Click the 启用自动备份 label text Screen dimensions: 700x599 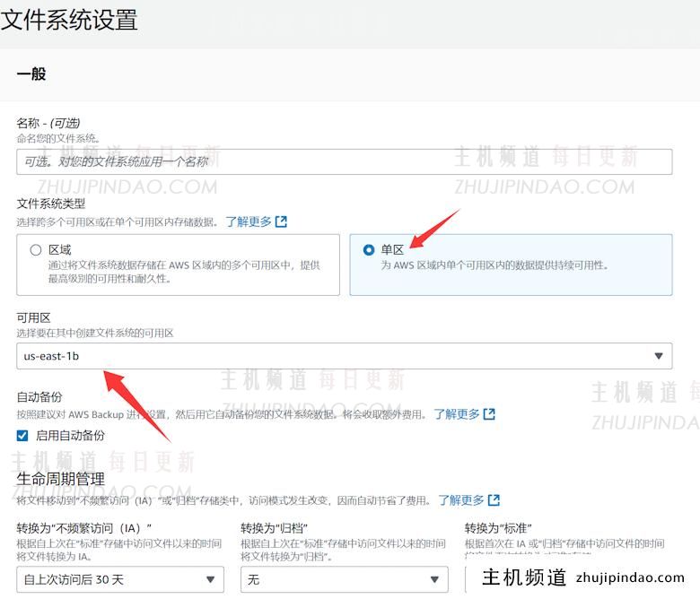(x=70, y=435)
